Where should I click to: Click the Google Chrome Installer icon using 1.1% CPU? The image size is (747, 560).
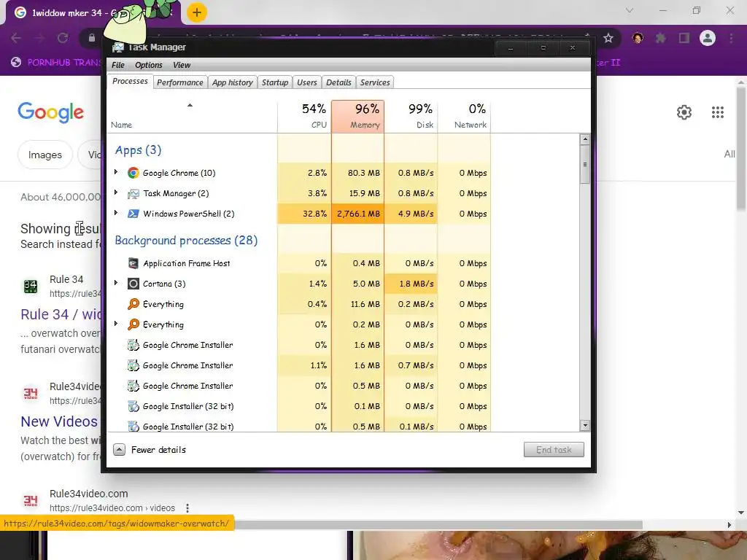pyautogui.click(x=133, y=365)
